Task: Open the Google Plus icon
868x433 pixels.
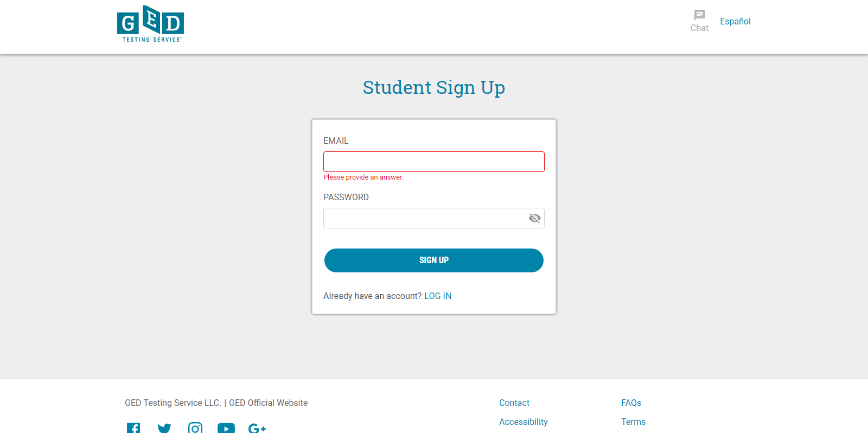Action: tap(257, 428)
